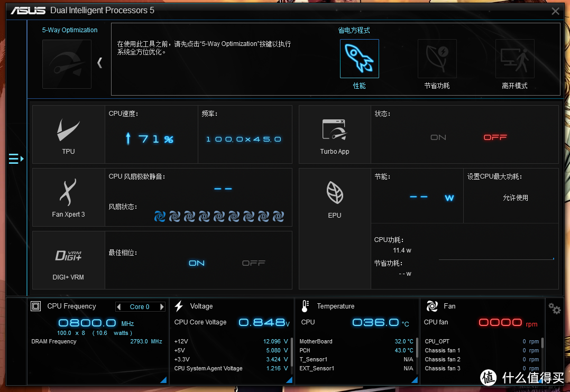
Task: Set DIGI+ VRM 最佳相位 to ON
Action: tap(197, 263)
